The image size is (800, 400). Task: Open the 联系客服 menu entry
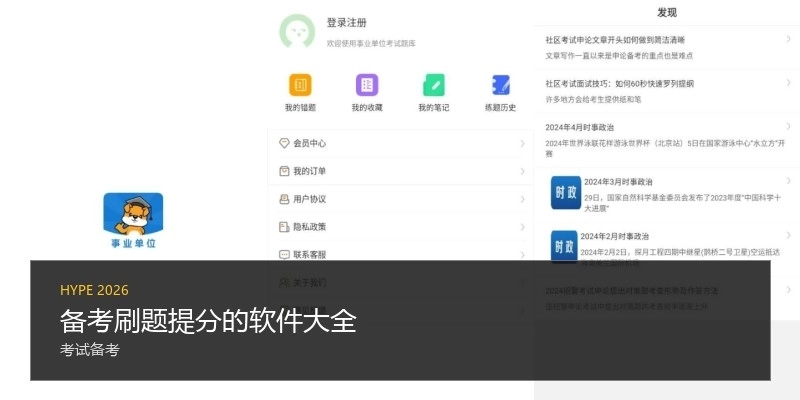coord(401,254)
